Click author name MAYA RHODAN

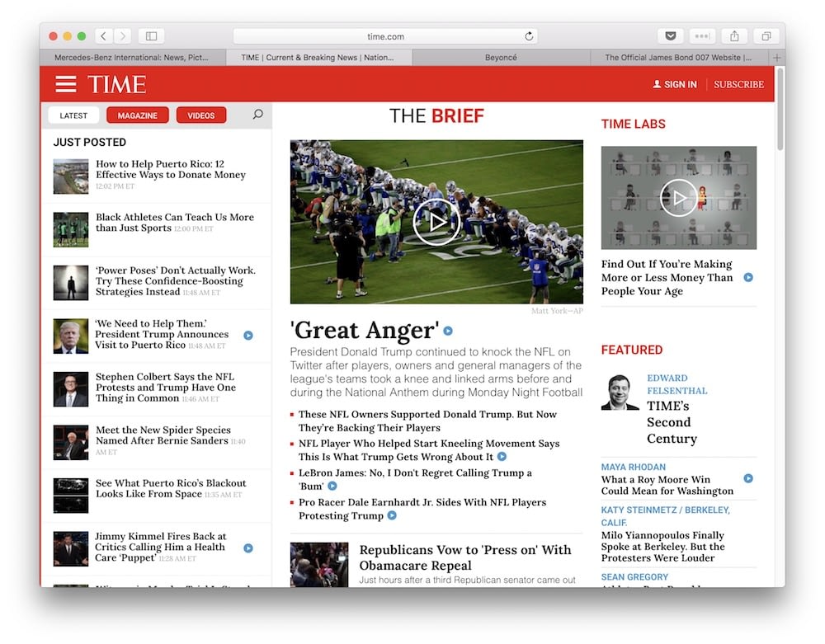coord(634,467)
